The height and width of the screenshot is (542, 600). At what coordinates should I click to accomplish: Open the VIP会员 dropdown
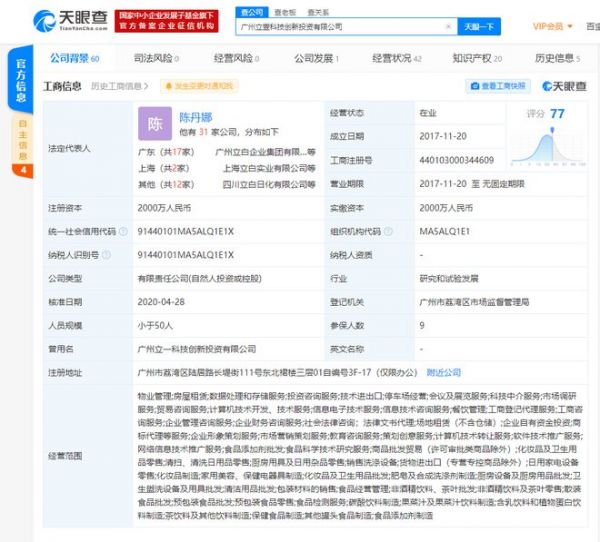point(552,27)
